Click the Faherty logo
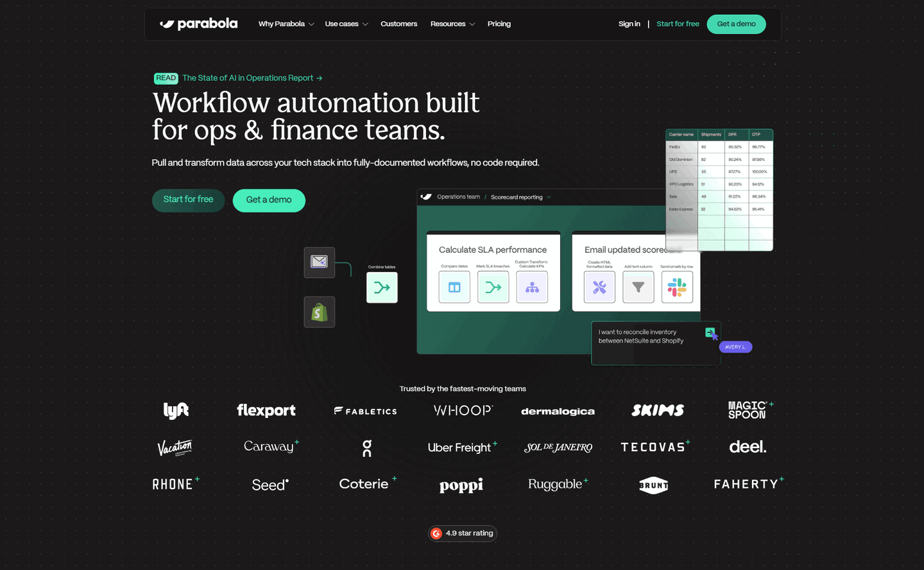This screenshot has width=924, height=570. coord(749,484)
